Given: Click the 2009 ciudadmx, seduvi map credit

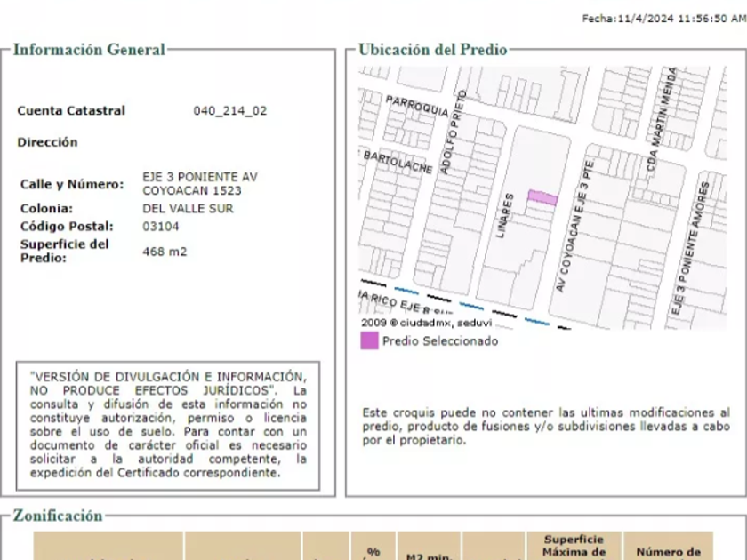Looking at the screenshot, I should click(426, 323).
